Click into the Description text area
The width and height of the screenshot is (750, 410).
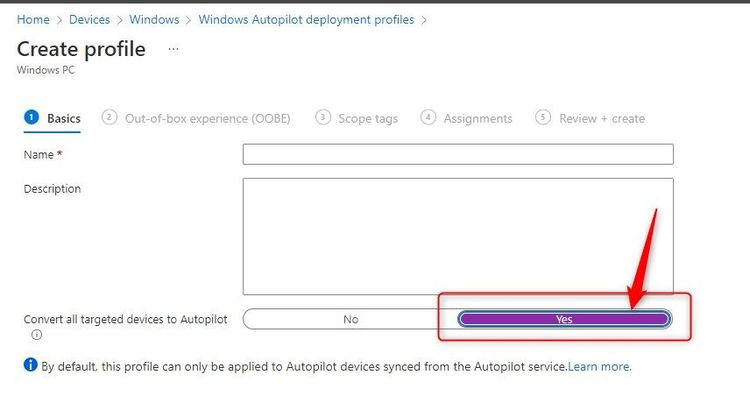(x=457, y=236)
